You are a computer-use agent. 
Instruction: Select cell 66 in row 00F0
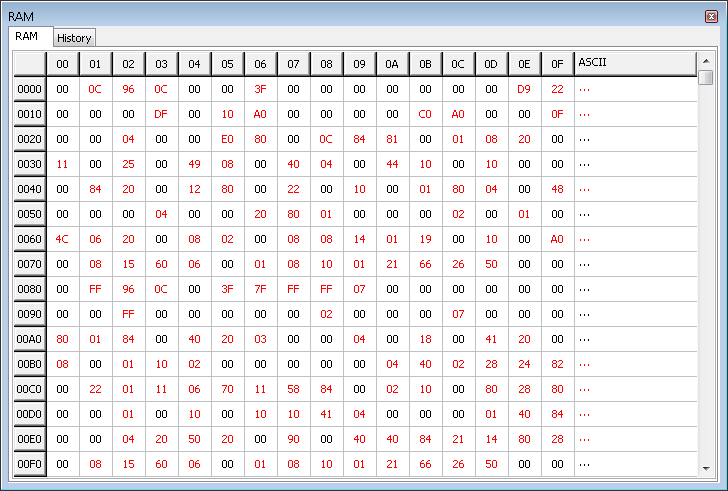pyautogui.click(x=425, y=465)
